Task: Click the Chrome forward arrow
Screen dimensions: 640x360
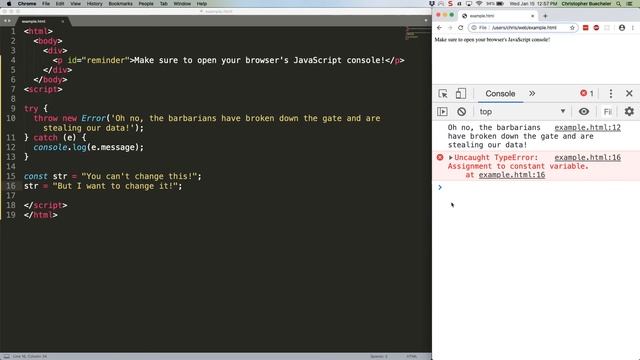Action: click(450, 28)
